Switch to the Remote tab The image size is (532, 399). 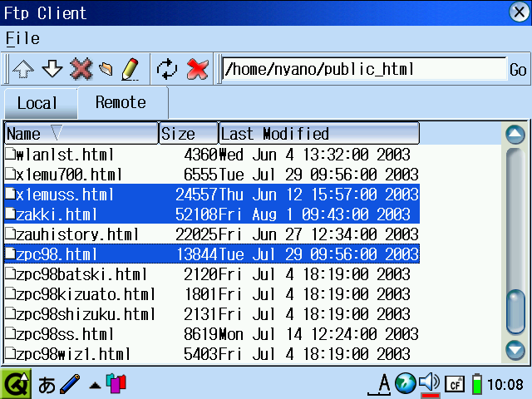[121, 103]
